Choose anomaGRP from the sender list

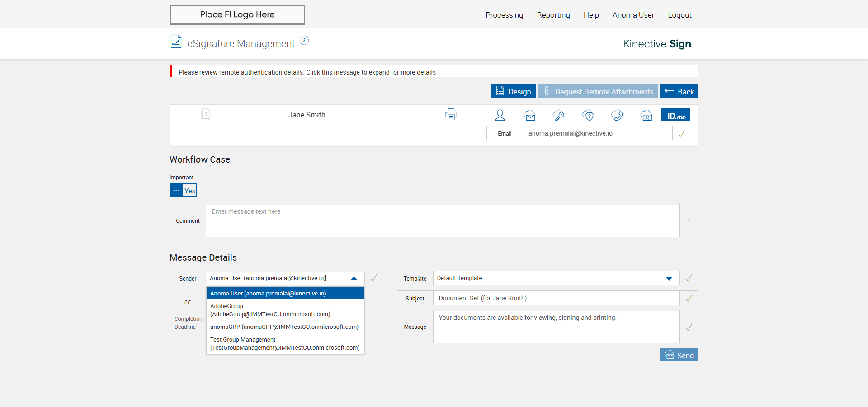coord(284,327)
